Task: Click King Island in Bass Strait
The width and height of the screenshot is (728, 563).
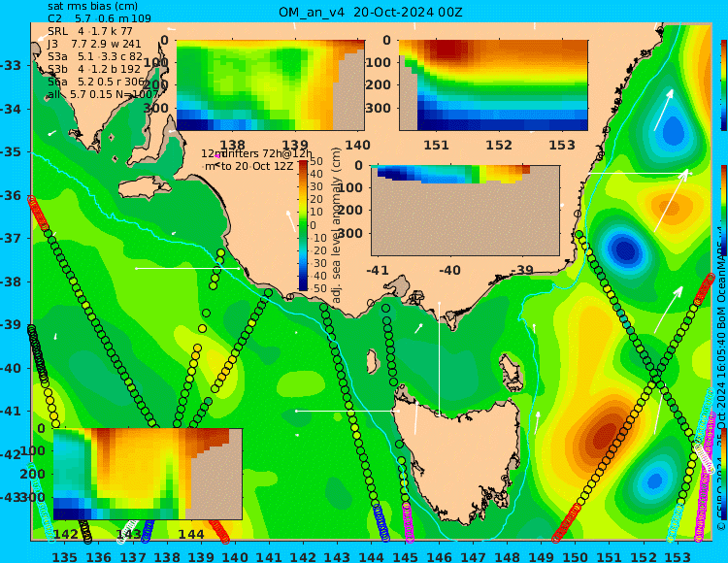Action: (372, 361)
